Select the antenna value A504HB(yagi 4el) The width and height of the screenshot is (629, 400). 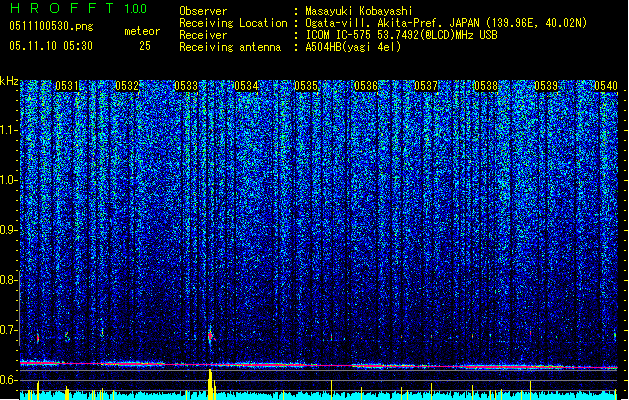(x=353, y=47)
